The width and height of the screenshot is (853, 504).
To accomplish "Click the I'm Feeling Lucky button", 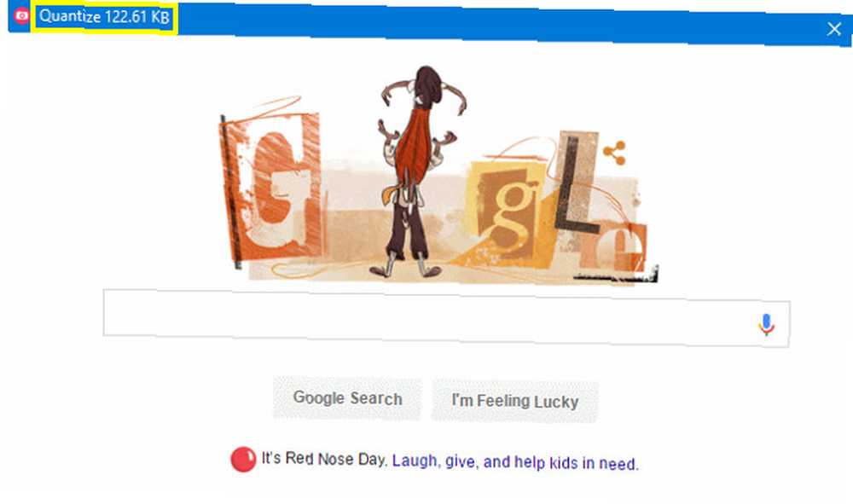I will (x=514, y=402).
